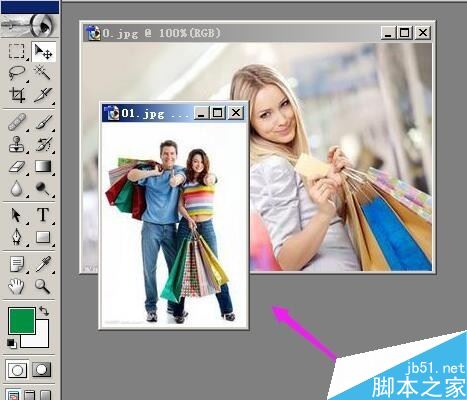Select the Rectangular Marquee tool
This screenshot has width=467, height=400.
pos(16,51)
